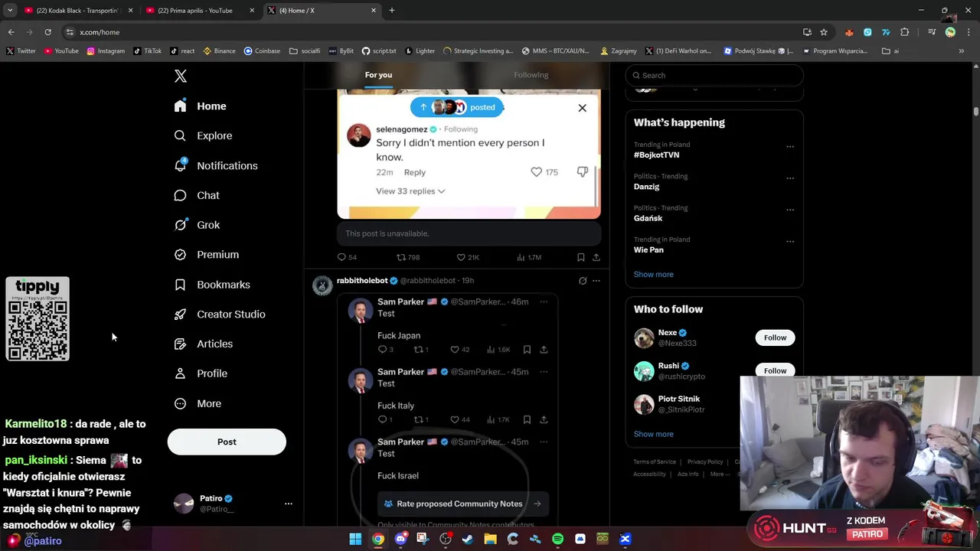Open the rabbitholebot profile avatar

(323, 285)
